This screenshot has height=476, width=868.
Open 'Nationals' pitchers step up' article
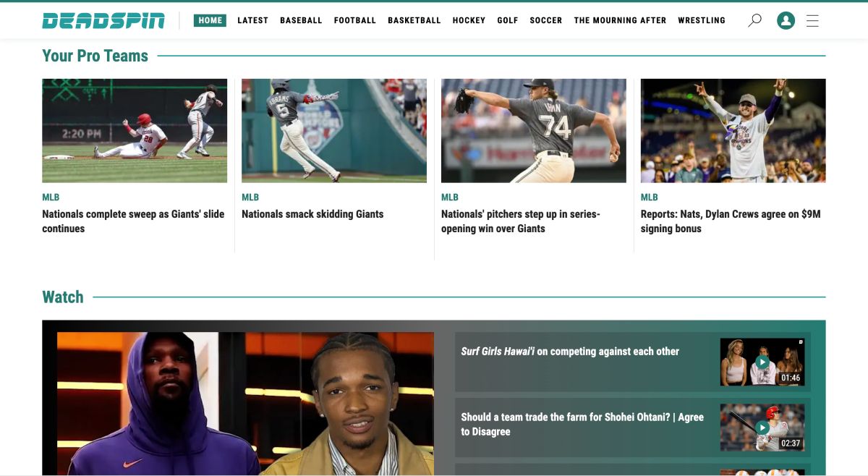[x=521, y=221]
